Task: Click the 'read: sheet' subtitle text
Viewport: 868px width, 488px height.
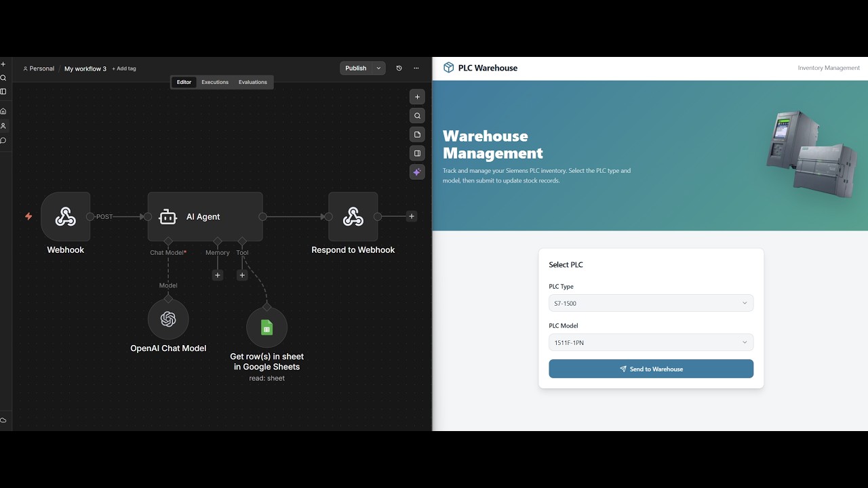Action: (267, 378)
